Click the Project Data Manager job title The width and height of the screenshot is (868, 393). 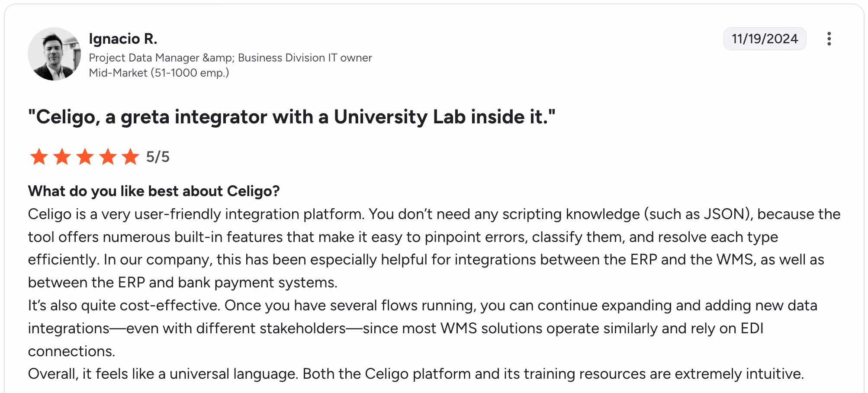tap(230, 58)
